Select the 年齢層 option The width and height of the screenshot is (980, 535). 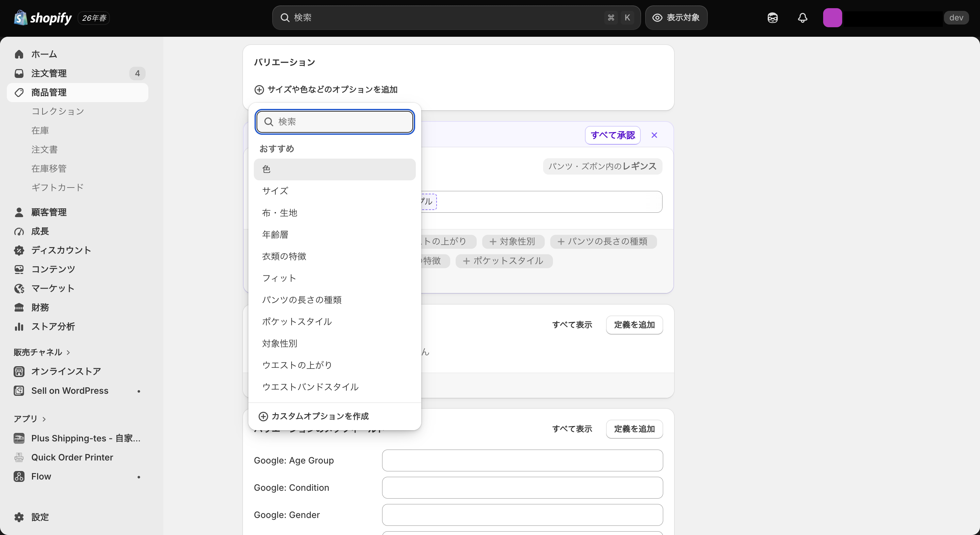click(x=334, y=234)
